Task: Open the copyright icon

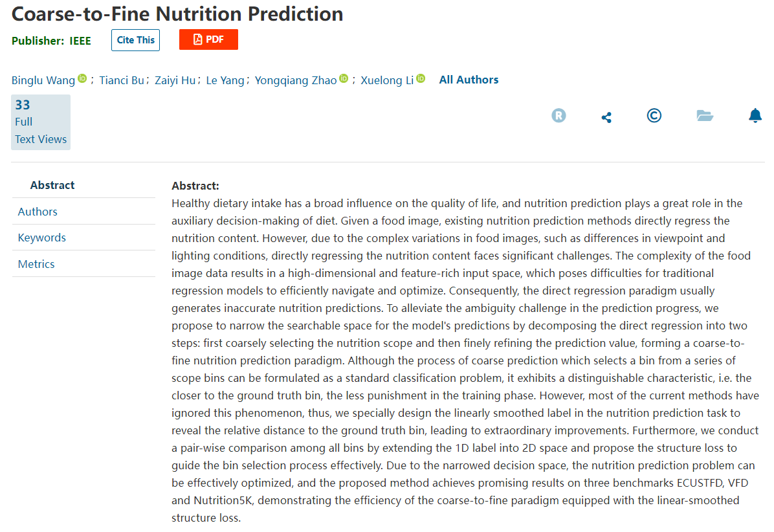Action: pos(654,115)
